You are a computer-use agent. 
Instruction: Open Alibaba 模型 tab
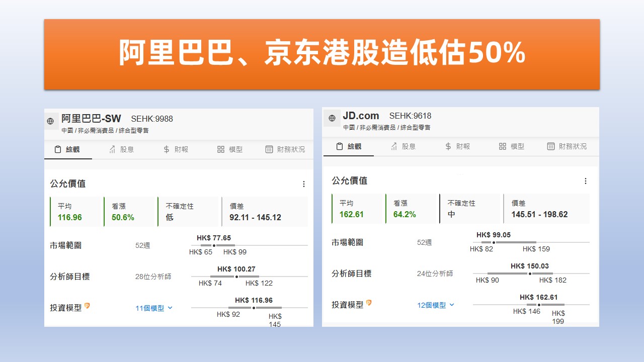(230, 149)
